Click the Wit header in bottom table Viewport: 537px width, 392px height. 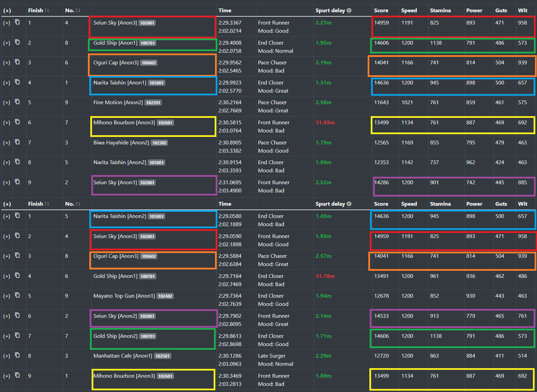pyautogui.click(x=523, y=204)
